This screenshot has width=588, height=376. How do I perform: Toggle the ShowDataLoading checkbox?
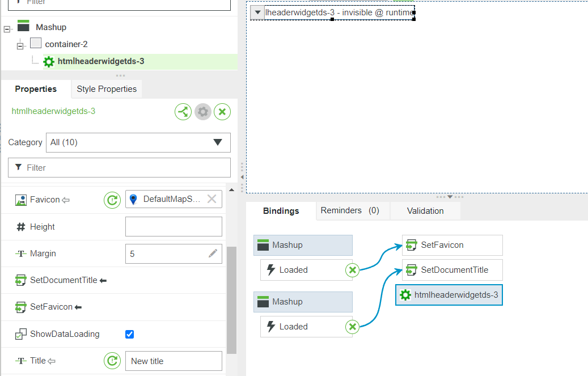coord(129,334)
